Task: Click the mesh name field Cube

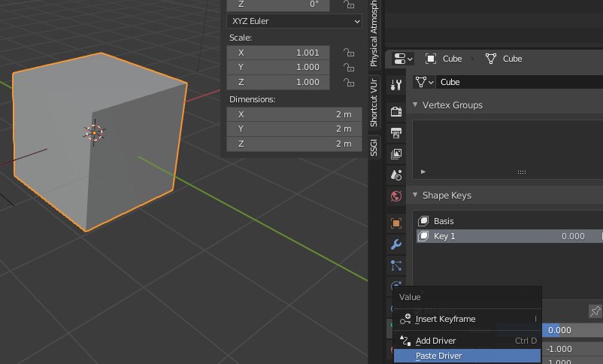Action: tap(519, 82)
